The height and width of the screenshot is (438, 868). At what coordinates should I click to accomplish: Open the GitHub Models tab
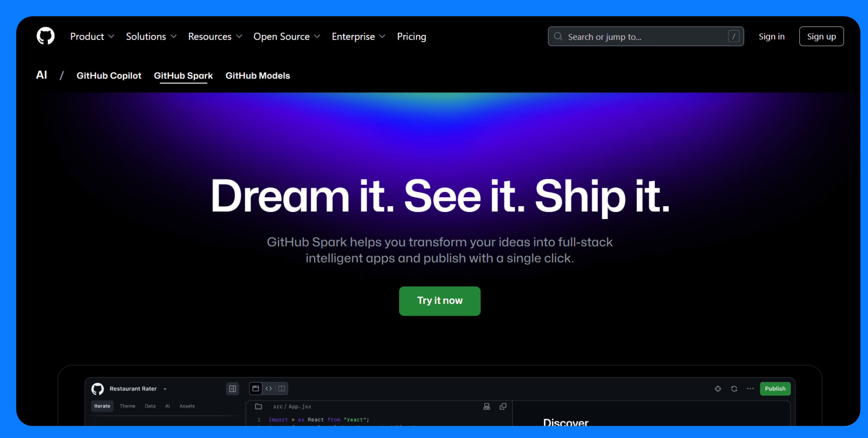coord(257,76)
